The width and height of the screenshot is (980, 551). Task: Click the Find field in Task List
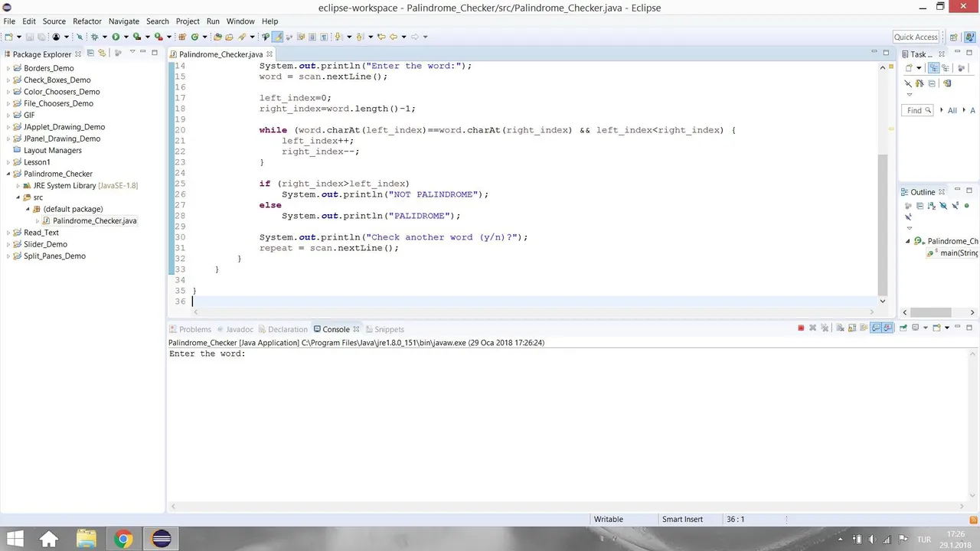919,110
